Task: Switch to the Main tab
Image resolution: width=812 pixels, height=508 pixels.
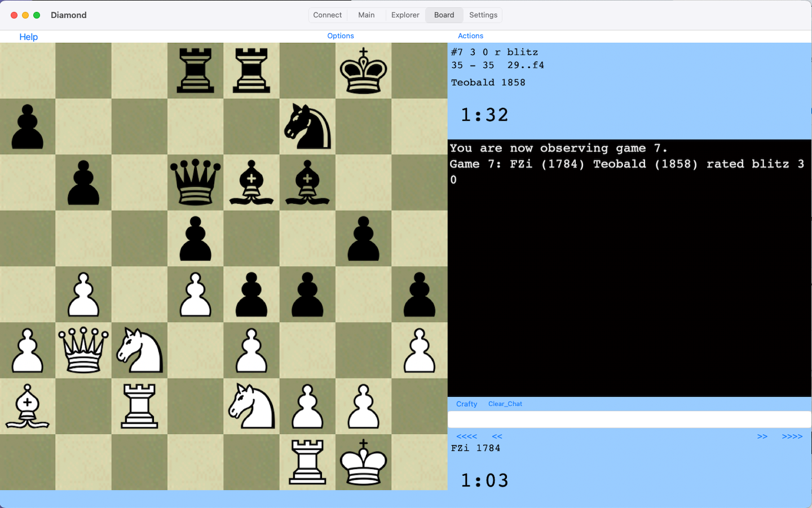Action: pos(367,15)
